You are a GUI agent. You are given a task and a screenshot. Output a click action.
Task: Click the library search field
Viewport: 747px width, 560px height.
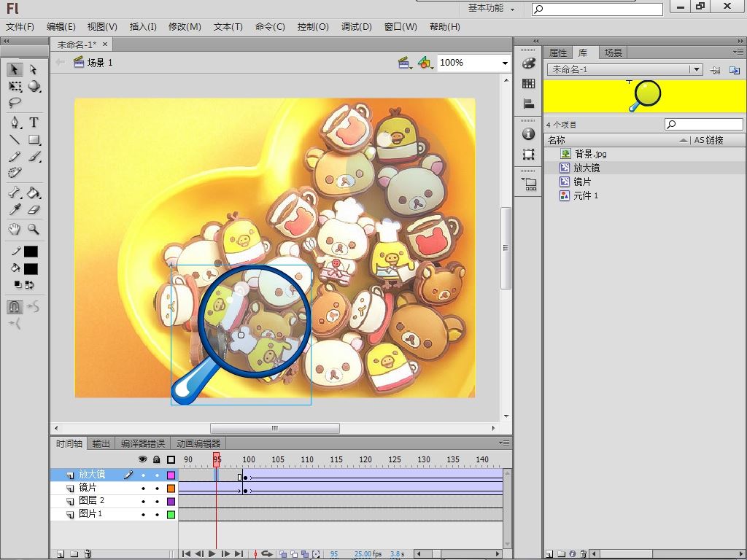(x=704, y=124)
